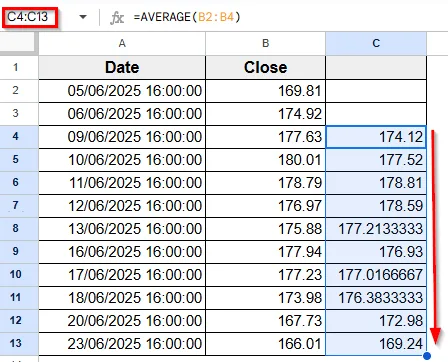Click Close value 175.88
448x362 pixels.
[x=265, y=229]
